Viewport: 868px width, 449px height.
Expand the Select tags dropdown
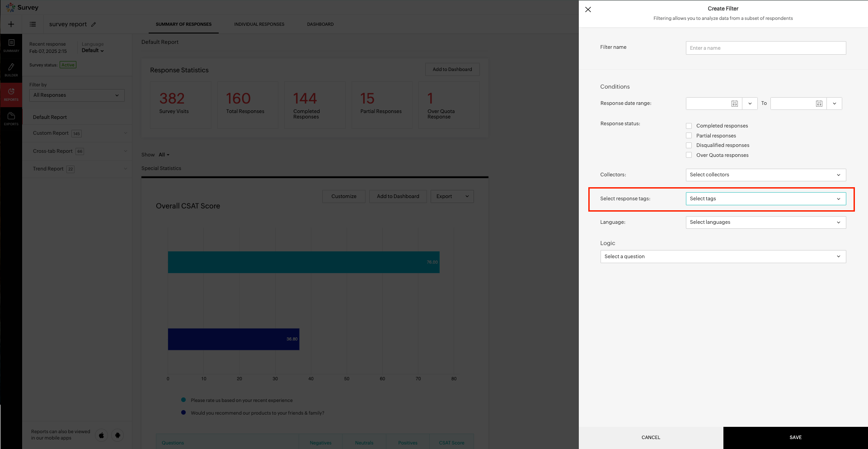point(765,199)
